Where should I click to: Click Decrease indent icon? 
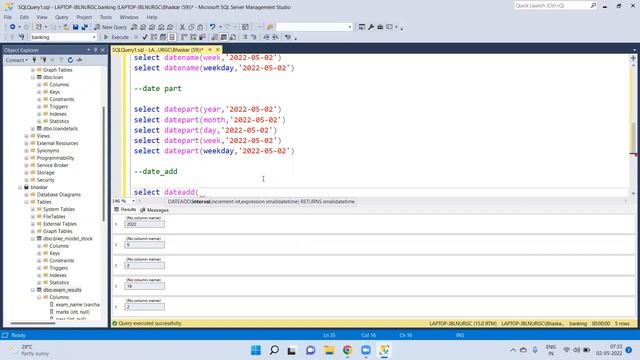266,37
